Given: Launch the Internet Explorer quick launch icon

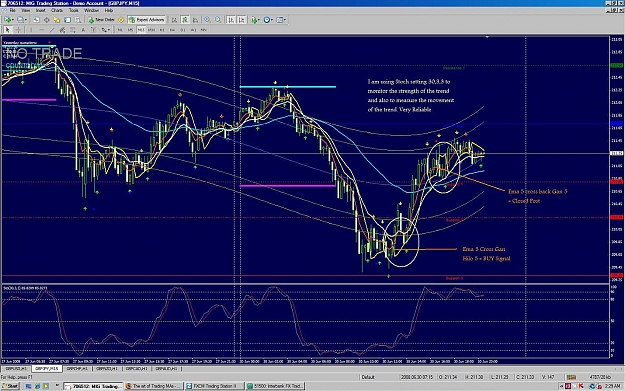Looking at the screenshot, I should pyautogui.click(x=37, y=386).
